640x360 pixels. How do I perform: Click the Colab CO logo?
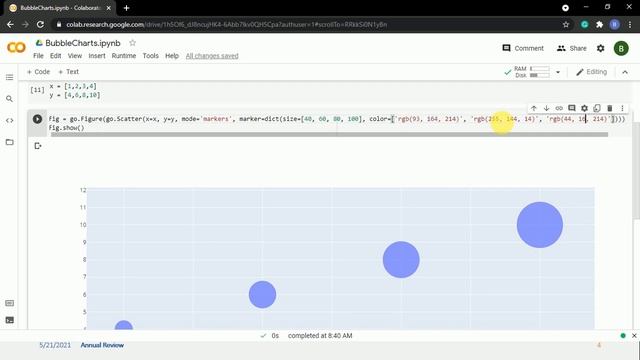click(16, 48)
